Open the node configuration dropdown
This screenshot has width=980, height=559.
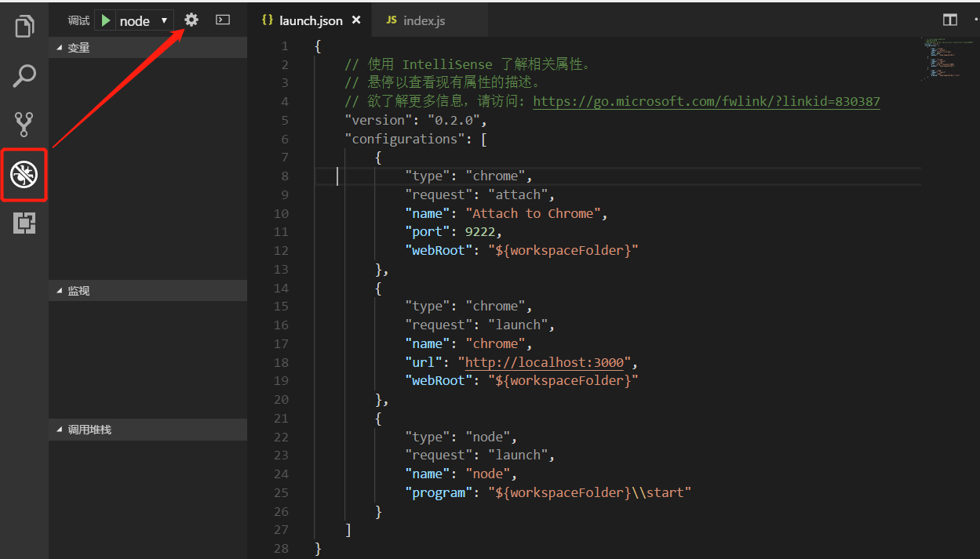[141, 20]
